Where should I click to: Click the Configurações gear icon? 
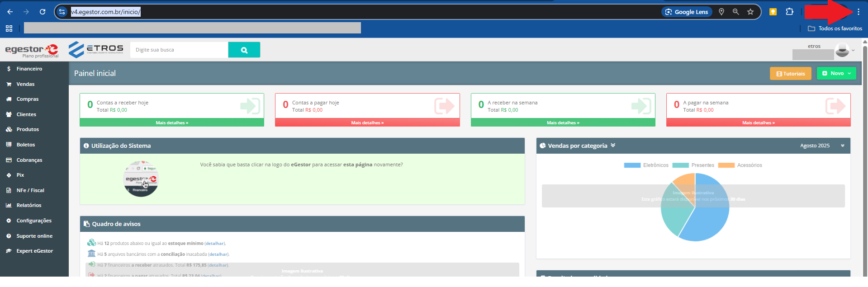(x=9, y=221)
